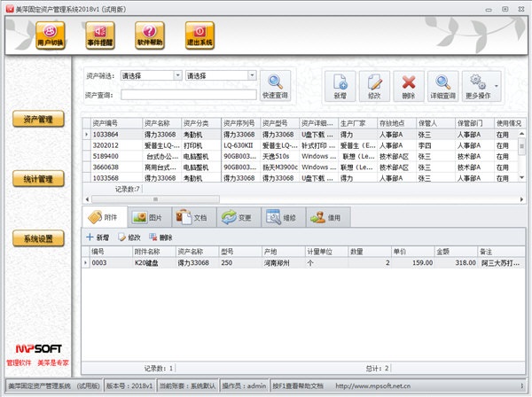Open the 统计管理 statistics section
This screenshot has width=532, height=397.
click(38, 179)
